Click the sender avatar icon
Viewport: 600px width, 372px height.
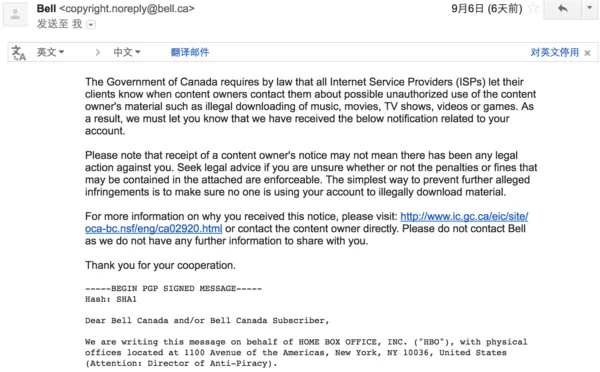point(15,15)
